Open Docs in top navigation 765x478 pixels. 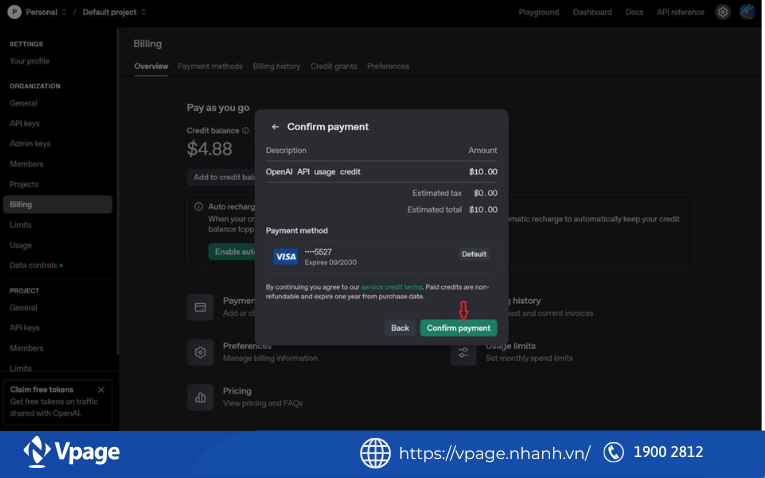634,12
